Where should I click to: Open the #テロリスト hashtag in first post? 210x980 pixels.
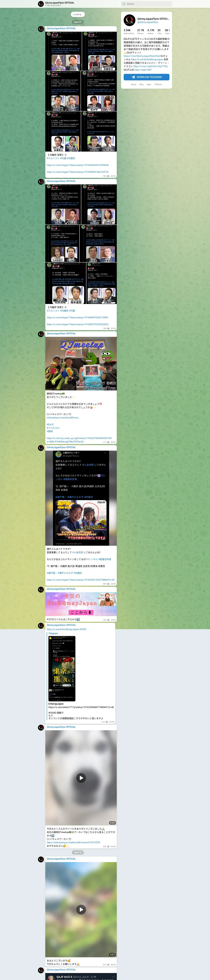53,158
